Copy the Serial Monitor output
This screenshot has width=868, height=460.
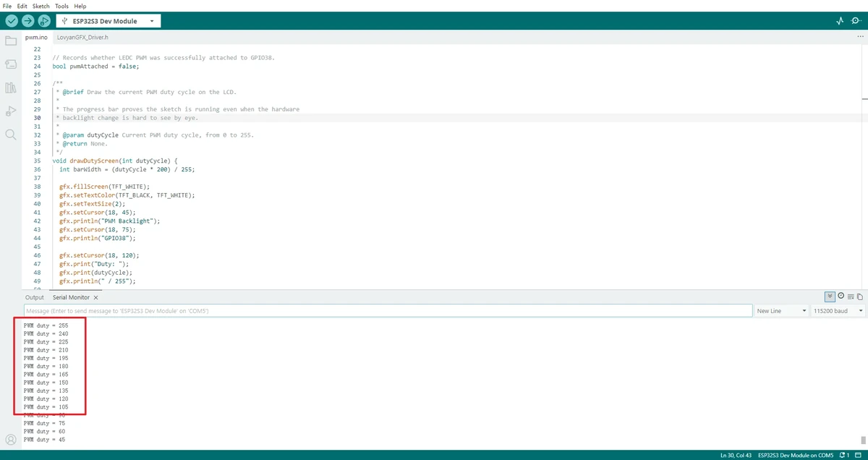point(860,297)
